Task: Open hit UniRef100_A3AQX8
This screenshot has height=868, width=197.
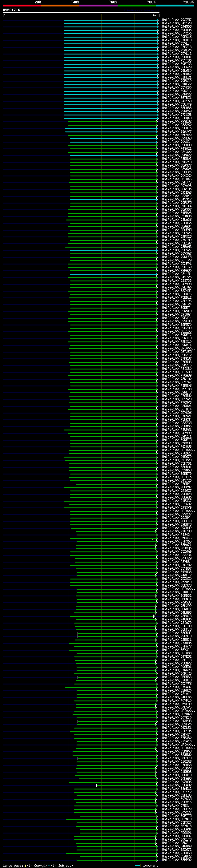Action: [x=177, y=118]
